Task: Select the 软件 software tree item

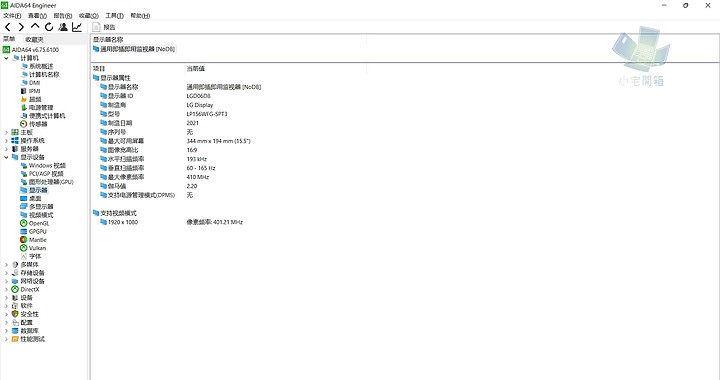Action: click(x=26, y=306)
